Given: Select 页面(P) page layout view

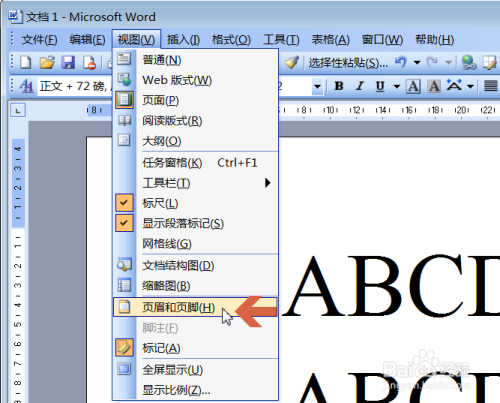Looking at the screenshot, I should click(195, 100).
